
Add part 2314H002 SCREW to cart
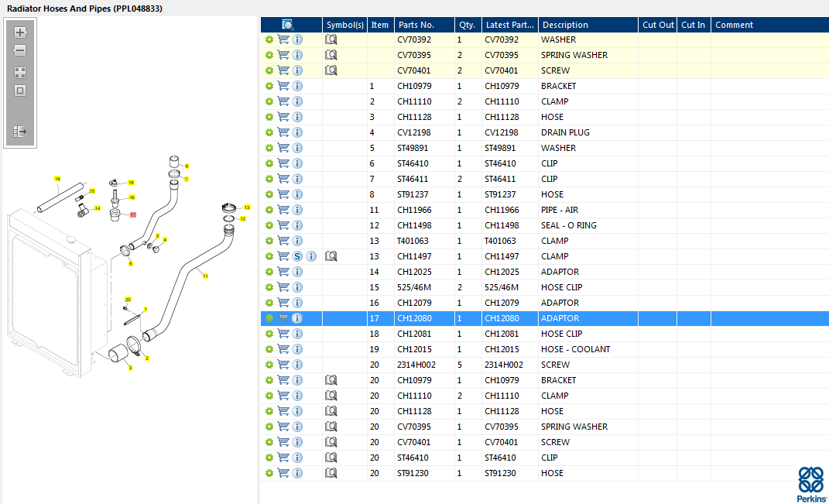click(x=283, y=365)
